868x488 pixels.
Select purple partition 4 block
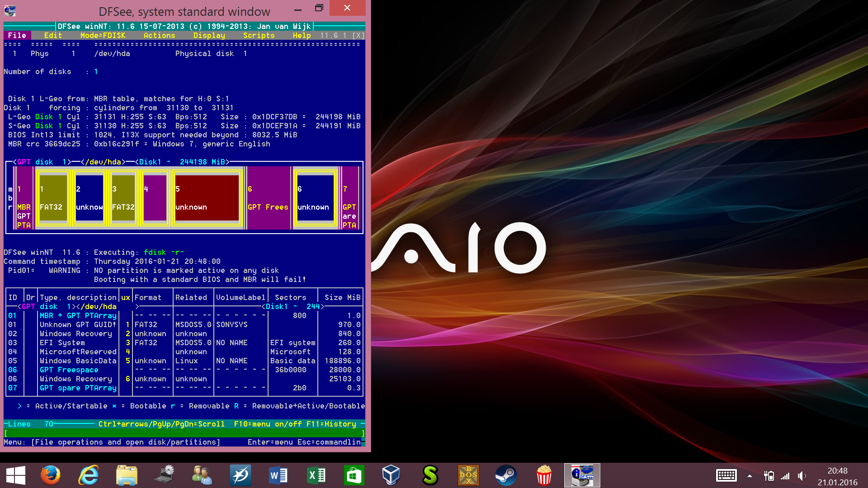point(155,198)
